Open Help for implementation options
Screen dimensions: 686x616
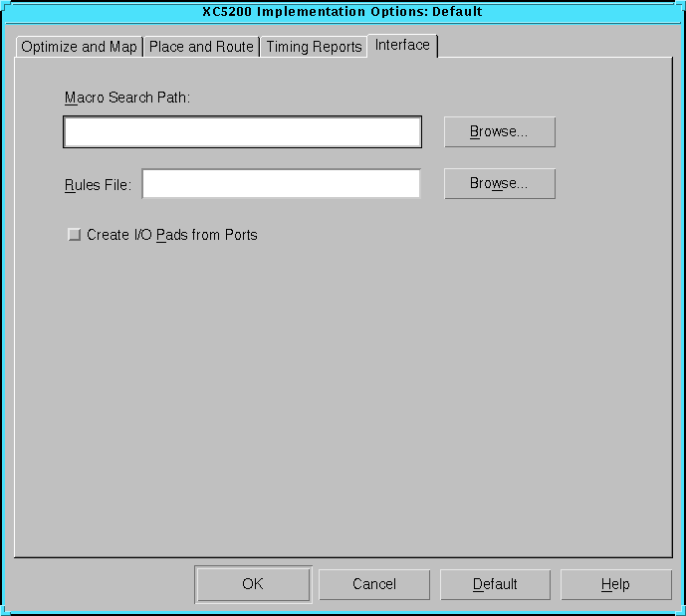[615, 584]
